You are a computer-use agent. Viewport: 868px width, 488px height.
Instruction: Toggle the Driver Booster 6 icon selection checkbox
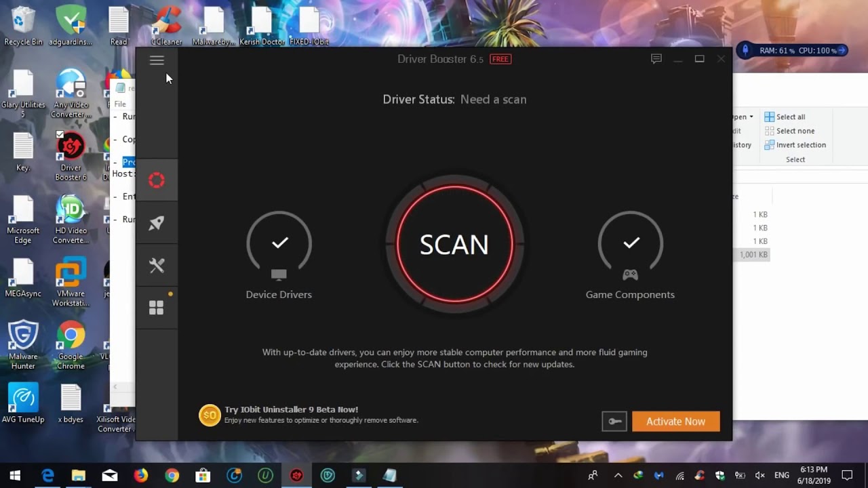(x=60, y=135)
